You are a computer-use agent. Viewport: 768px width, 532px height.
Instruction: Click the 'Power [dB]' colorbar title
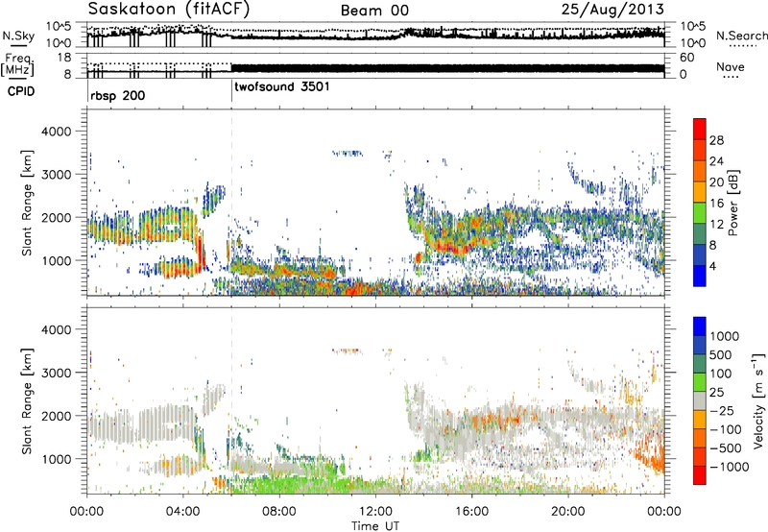[x=733, y=203]
